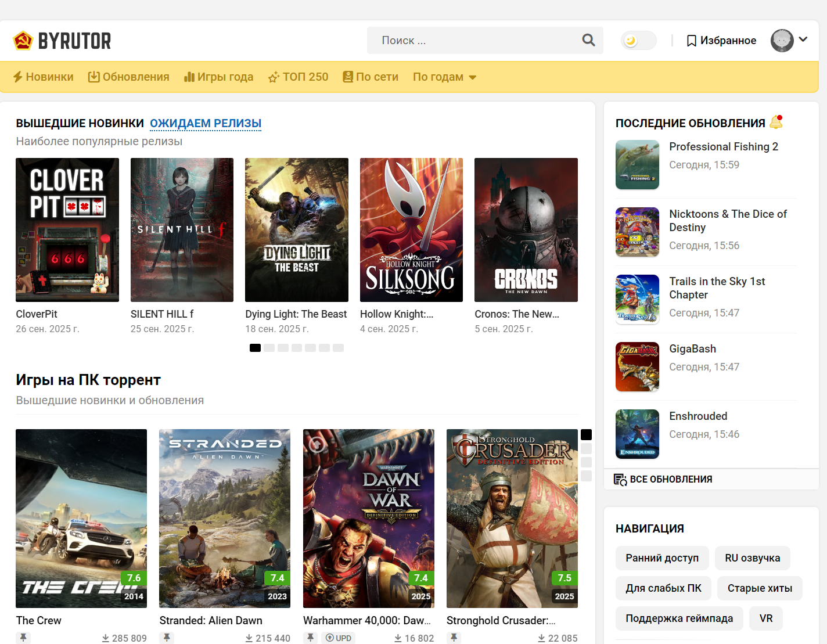The image size is (827, 644).
Task: Click the search magnifier icon
Action: [588, 40]
